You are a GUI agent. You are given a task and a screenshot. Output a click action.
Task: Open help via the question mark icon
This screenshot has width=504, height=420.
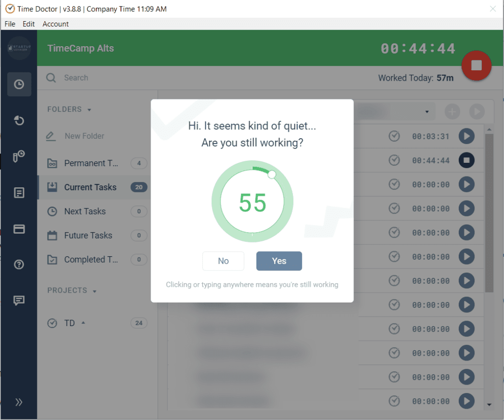19,265
